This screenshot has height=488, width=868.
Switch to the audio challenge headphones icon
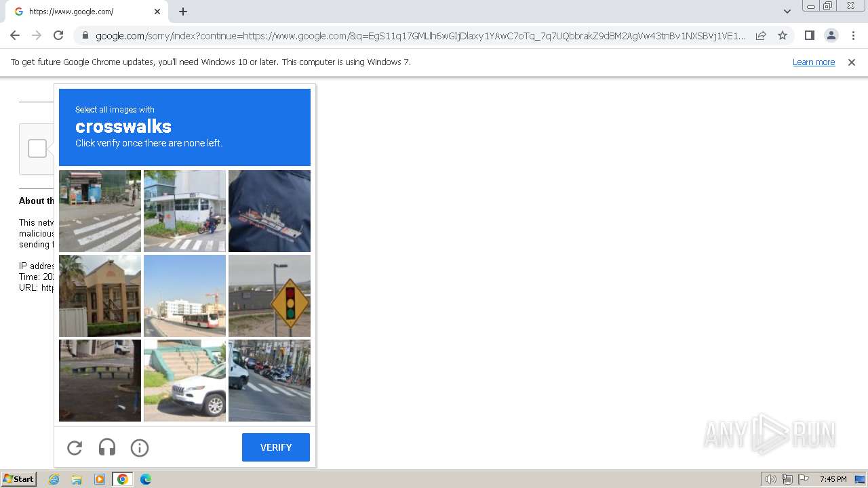[x=107, y=447]
